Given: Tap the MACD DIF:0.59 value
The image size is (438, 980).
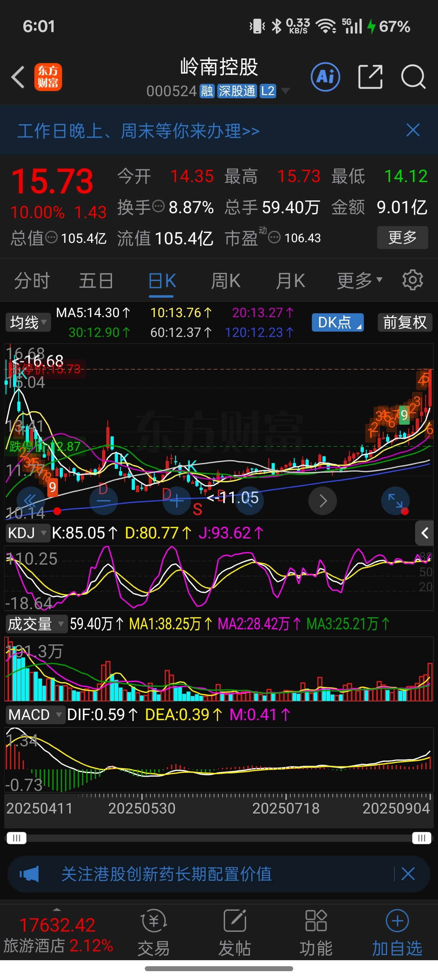Looking at the screenshot, I should [102, 714].
